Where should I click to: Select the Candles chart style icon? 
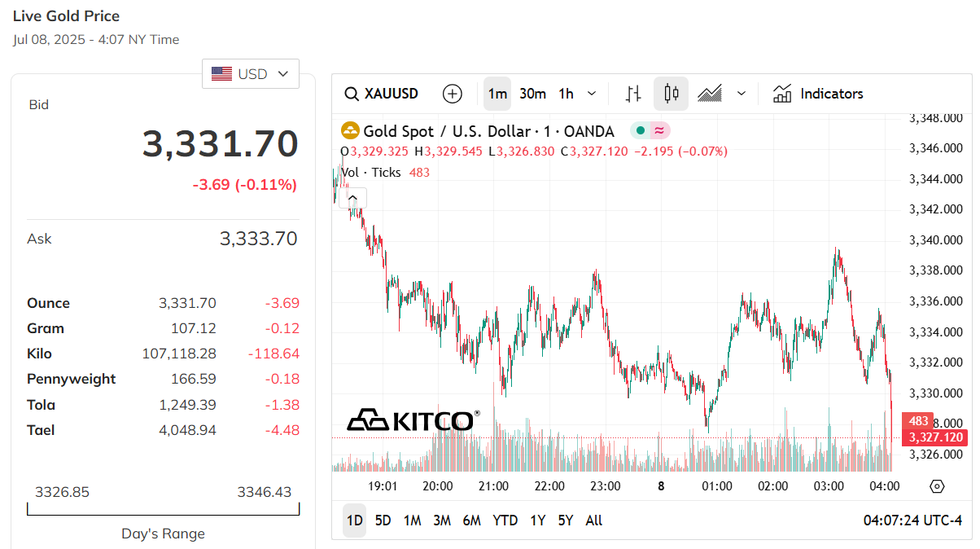click(671, 94)
